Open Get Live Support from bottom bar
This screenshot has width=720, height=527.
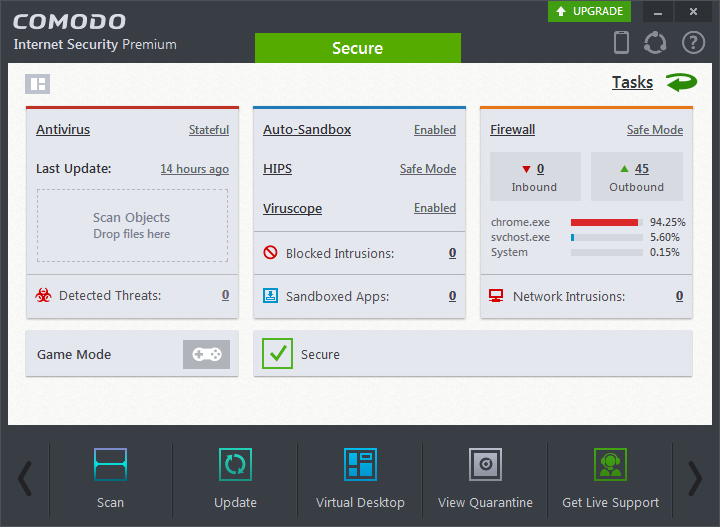610,479
